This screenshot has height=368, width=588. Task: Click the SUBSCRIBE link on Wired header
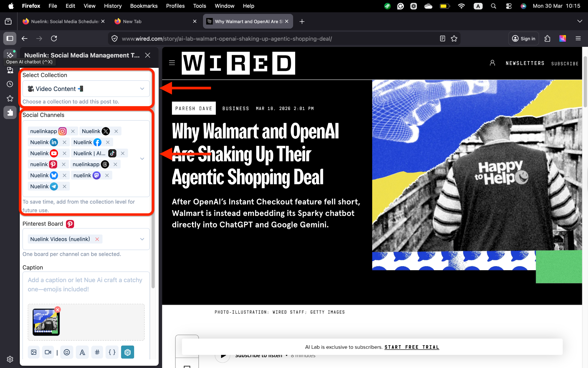(564, 64)
